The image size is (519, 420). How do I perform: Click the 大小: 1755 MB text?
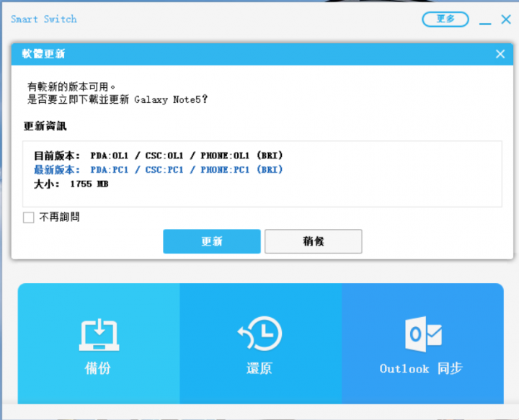pyautogui.click(x=71, y=184)
